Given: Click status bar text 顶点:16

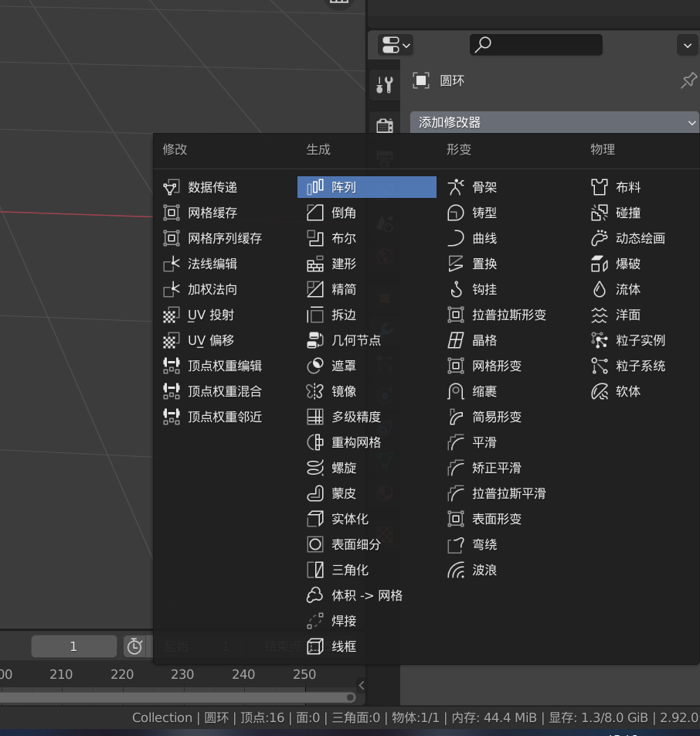Looking at the screenshot, I should tap(262, 717).
